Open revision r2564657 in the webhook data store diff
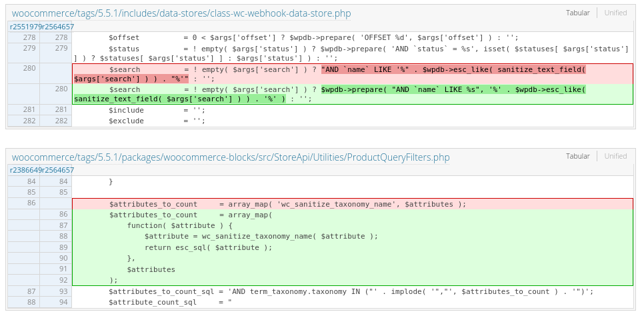This screenshot has height=314, width=644. (57, 27)
